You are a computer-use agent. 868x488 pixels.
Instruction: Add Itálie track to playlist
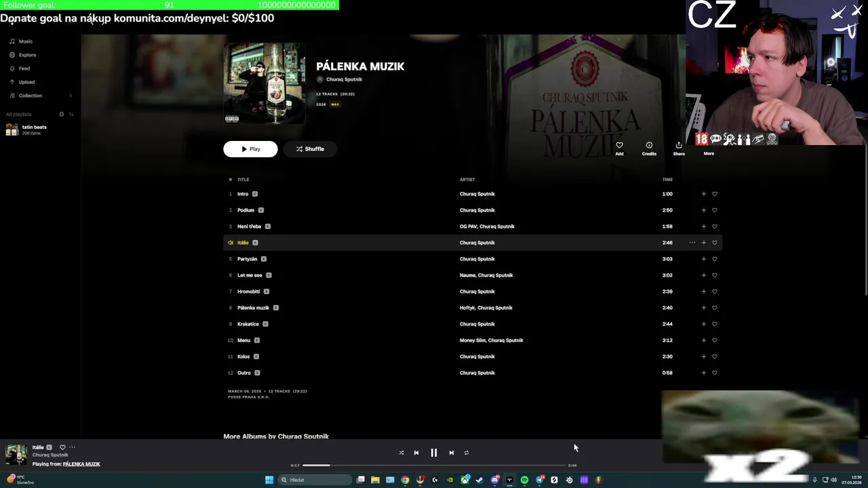point(703,243)
